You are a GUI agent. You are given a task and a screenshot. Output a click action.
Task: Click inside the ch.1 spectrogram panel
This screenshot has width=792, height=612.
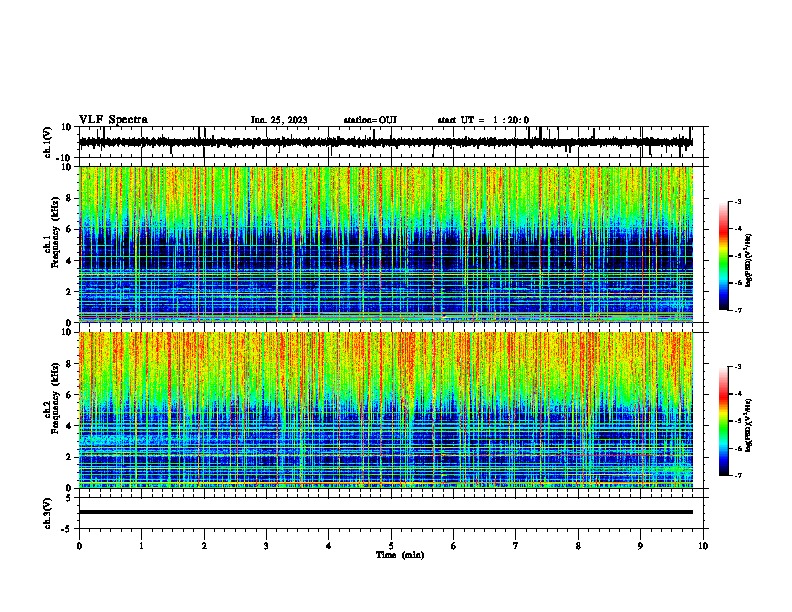click(x=386, y=244)
